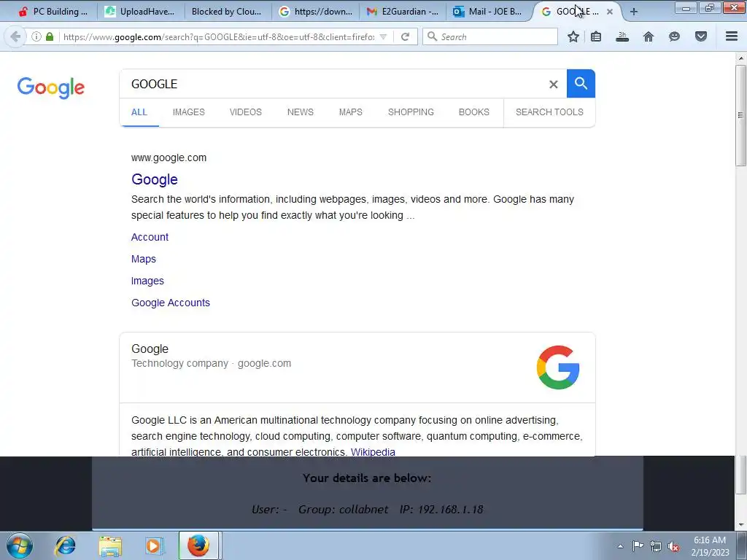Click the scrollbar down arrow
This screenshot has width=747, height=560.
pyautogui.click(x=740, y=525)
